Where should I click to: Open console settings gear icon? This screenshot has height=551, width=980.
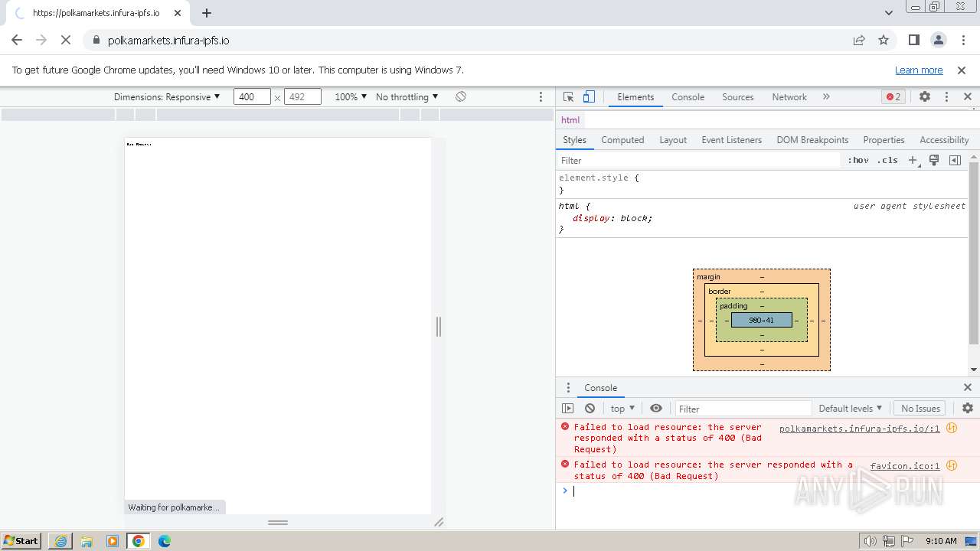(968, 409)
